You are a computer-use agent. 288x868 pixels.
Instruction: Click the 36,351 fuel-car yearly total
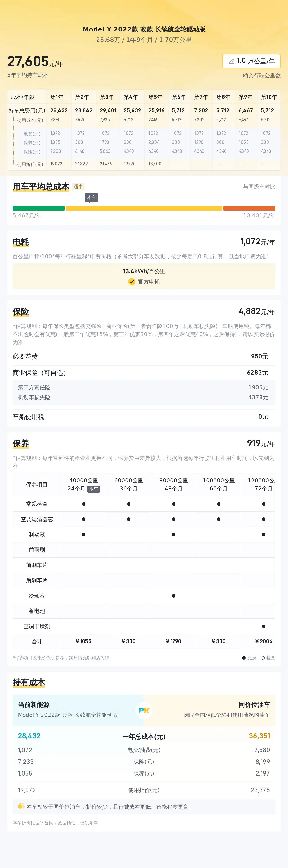click(259, 735)
